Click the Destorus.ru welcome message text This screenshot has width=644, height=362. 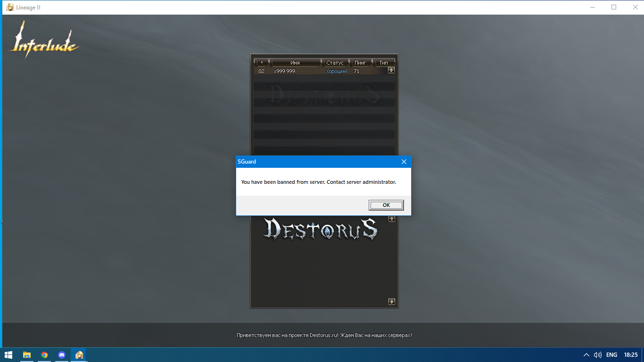324,335
